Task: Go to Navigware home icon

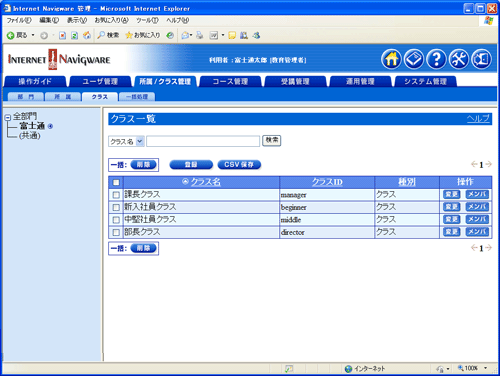Action: [391, 59]
